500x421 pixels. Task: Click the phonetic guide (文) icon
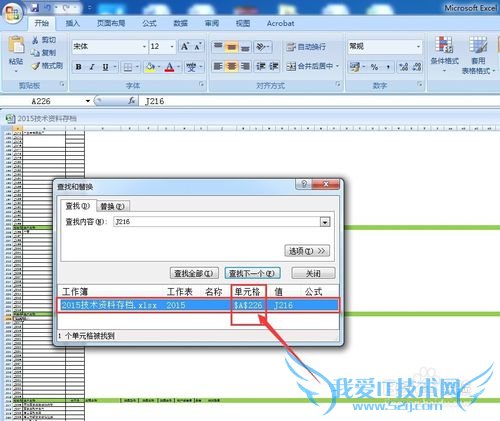click(x=191, y=67)
